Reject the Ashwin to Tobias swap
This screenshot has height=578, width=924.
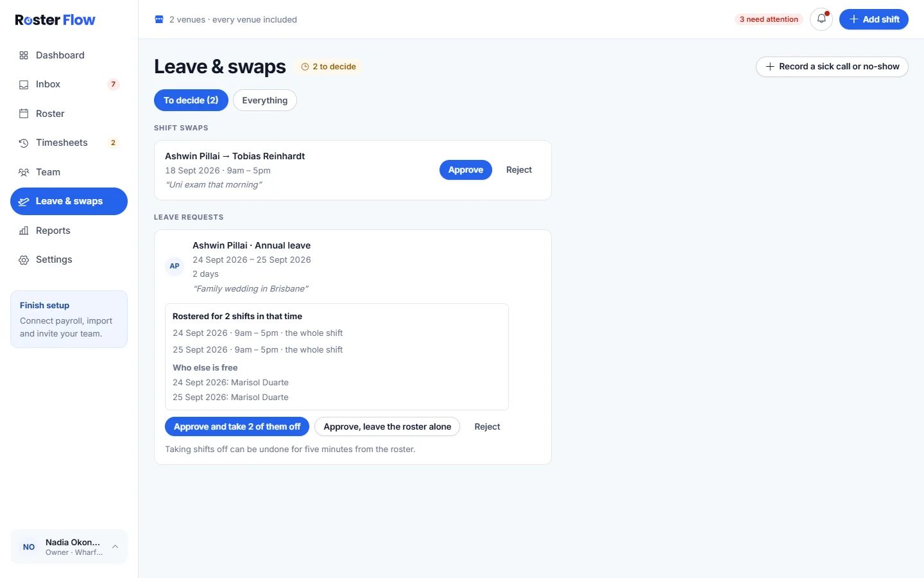[519, 170]
